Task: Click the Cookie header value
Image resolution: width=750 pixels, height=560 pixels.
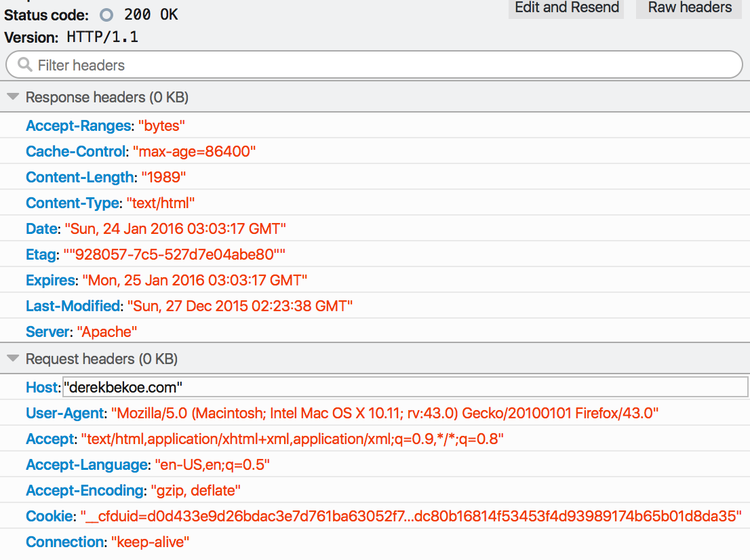Action: [x=411, y=517]
